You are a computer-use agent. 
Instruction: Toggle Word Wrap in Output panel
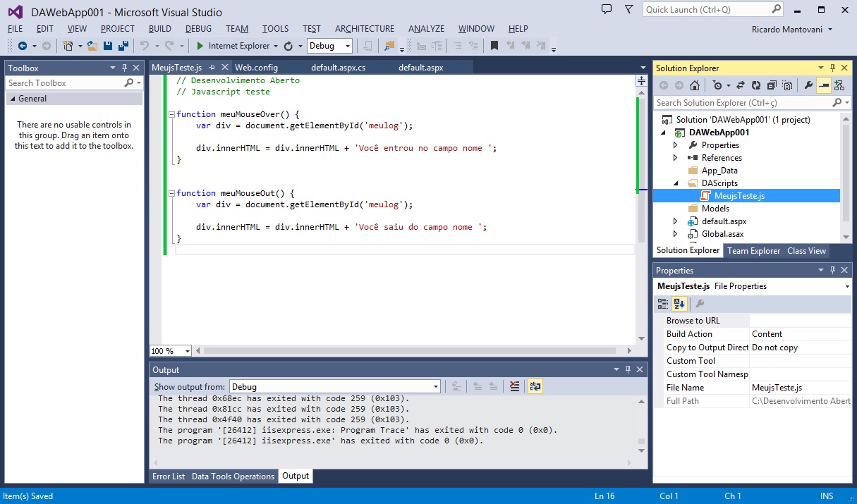[535, 386]
